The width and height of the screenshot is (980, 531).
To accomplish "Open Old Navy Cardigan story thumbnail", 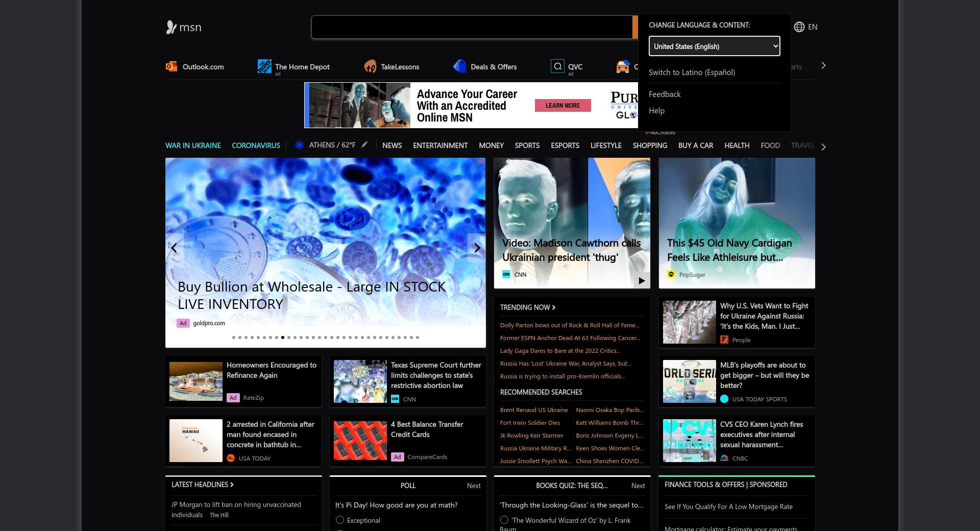I will (737, 223).
